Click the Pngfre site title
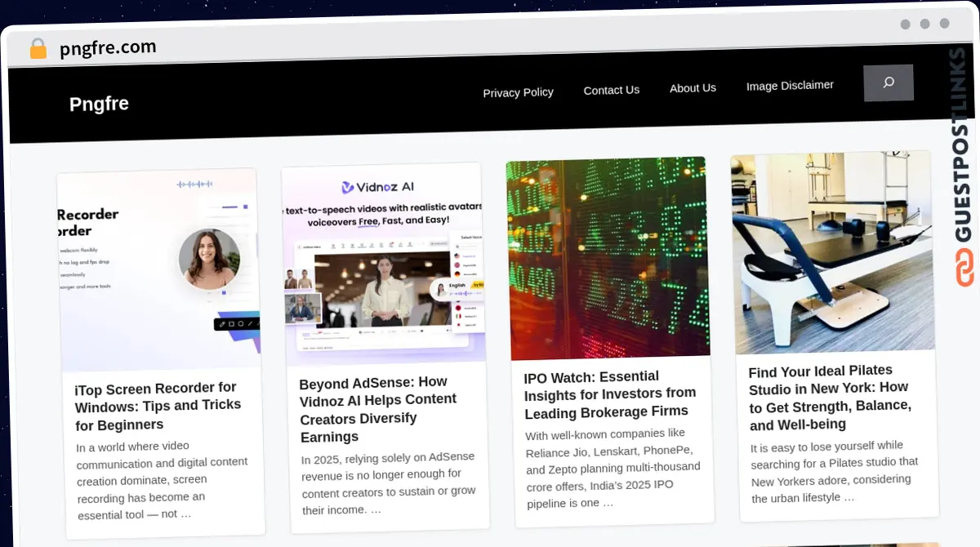980x547 pixels. 99,104
